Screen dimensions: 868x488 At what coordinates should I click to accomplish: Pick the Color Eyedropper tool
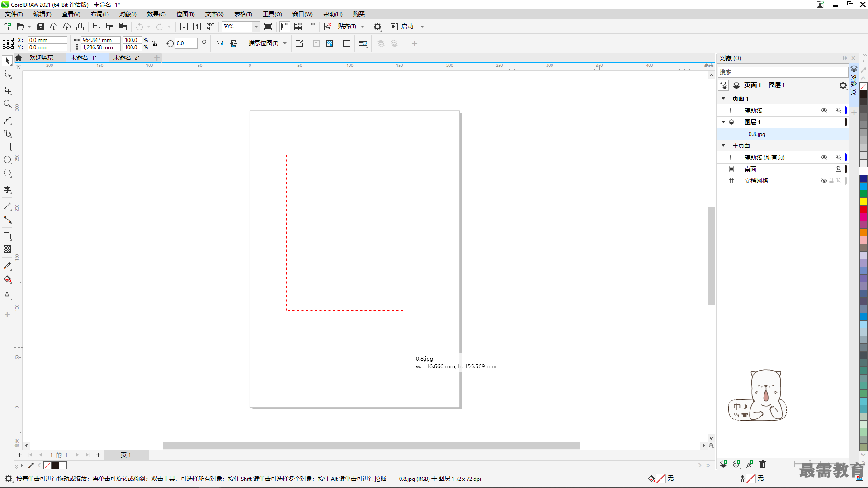point(7,266)
